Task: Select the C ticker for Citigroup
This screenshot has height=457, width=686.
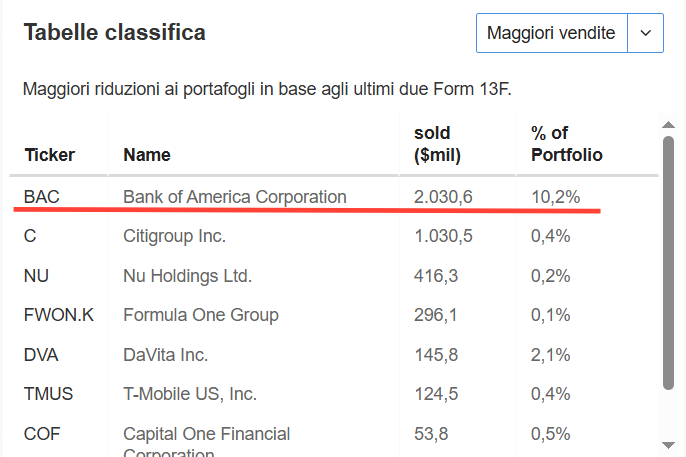Action: (x=30, y=236)
